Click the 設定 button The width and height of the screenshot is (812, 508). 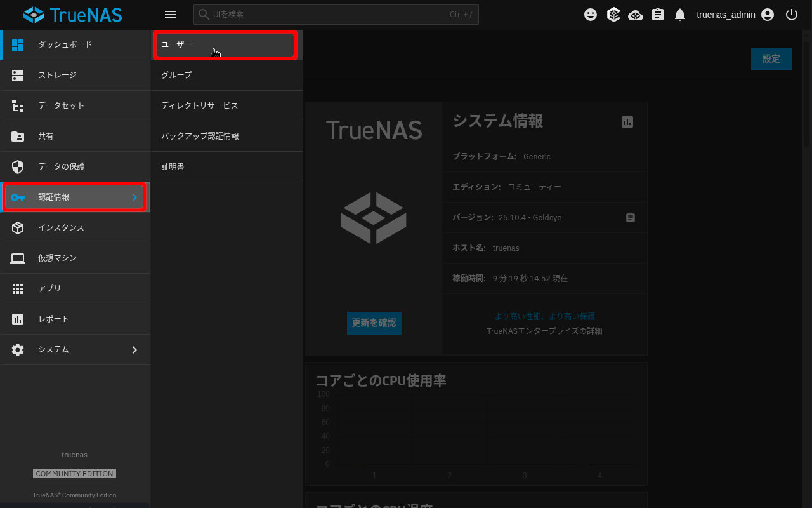[771, 58]
